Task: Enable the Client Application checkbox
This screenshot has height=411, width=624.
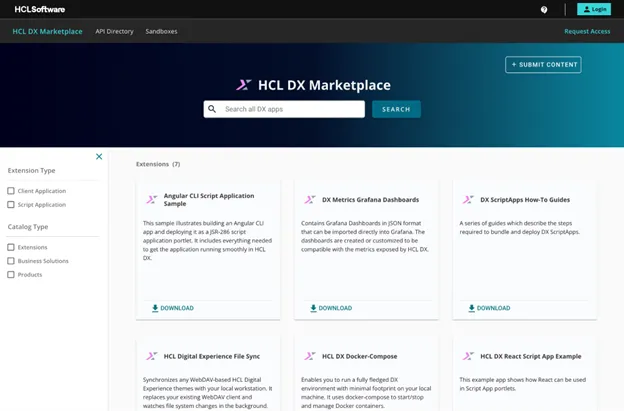Action: [11, 191]
